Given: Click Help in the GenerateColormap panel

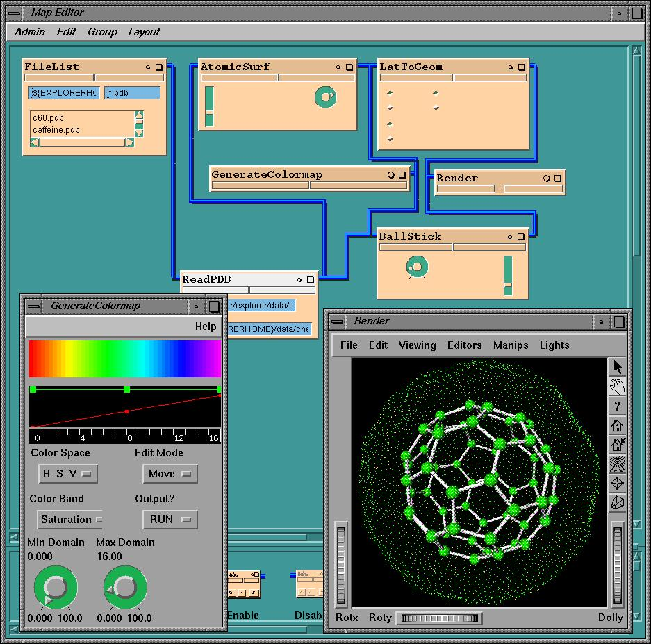Looking at the screenshot, I should click(205, 327).
